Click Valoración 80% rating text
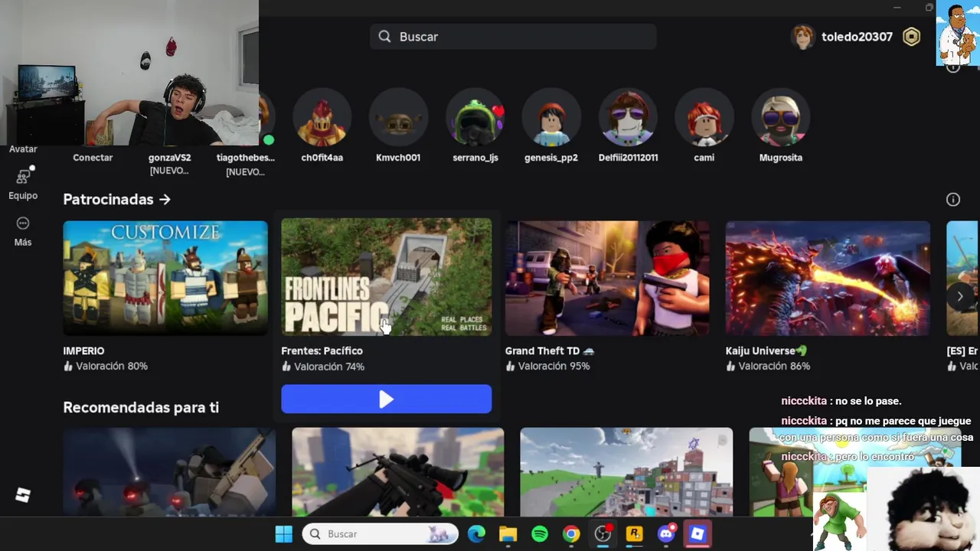The width and height of the screenshot is (980, 551). coord(112,366)
